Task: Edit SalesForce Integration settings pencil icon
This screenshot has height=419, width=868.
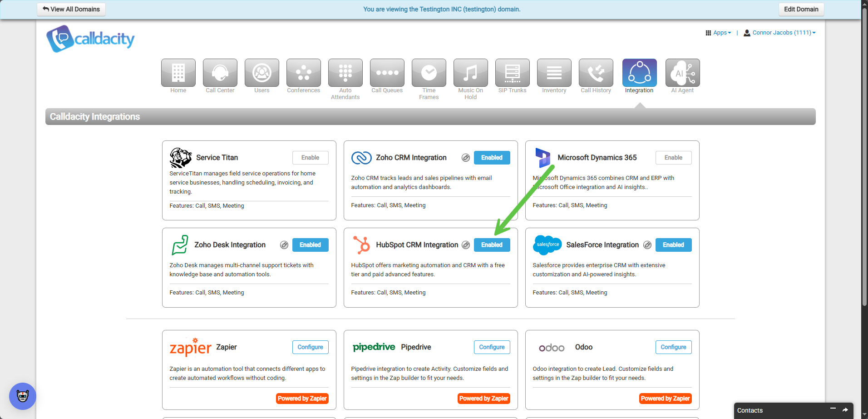Action: point(647,245)
